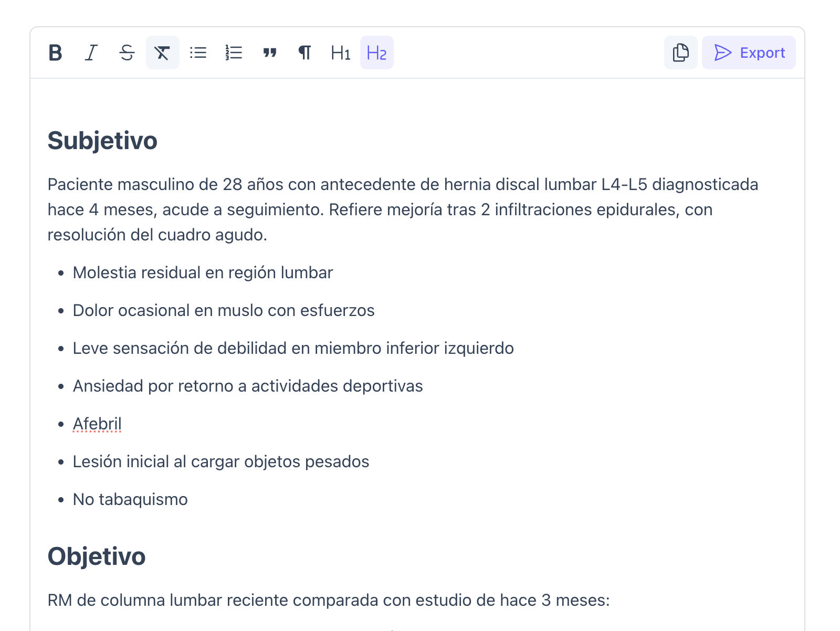Disable the active H2 heading style
Image resolution: width=840 pixels, height=631 pixels.
(x=376, y=52)
